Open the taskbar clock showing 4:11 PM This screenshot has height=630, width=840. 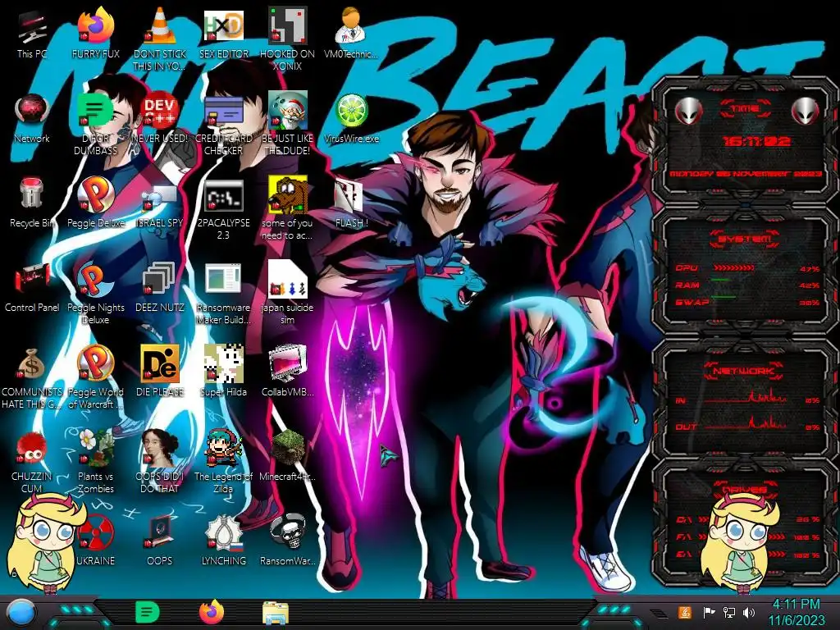(x=796, y=612)
